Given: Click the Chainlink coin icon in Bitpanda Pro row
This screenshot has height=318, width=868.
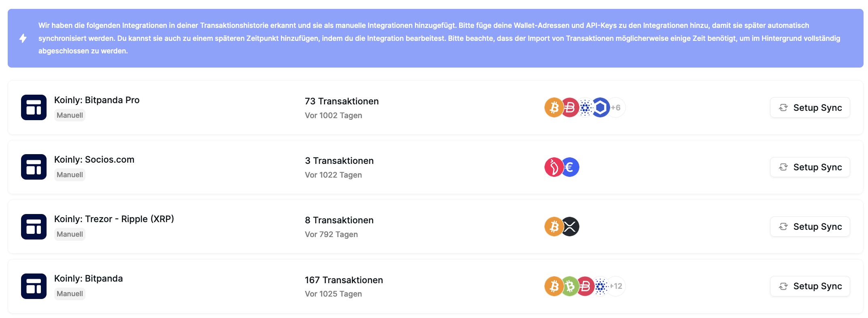Looking at the screenshot, I should coord(601,108).
